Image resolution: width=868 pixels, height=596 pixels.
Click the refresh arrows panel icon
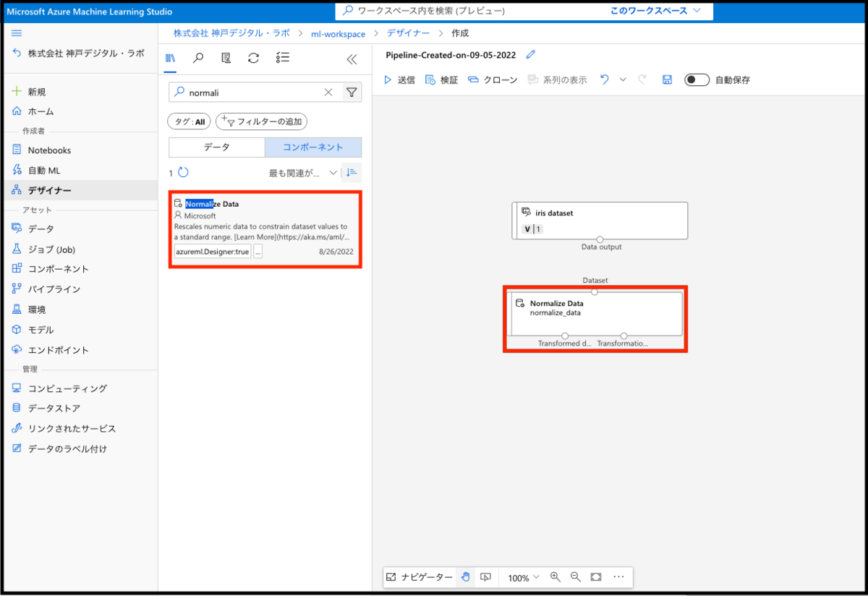[253, 59]
